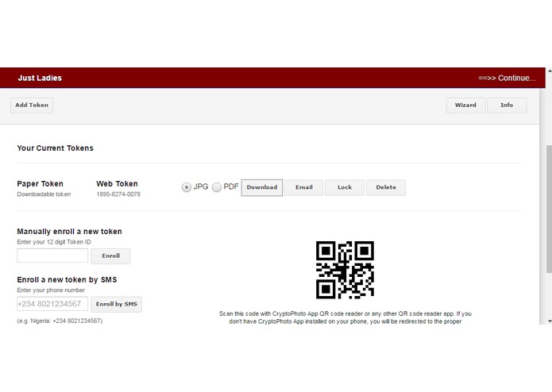552x392 pixels.
Task: Open the Wizard
Action: 465,106
